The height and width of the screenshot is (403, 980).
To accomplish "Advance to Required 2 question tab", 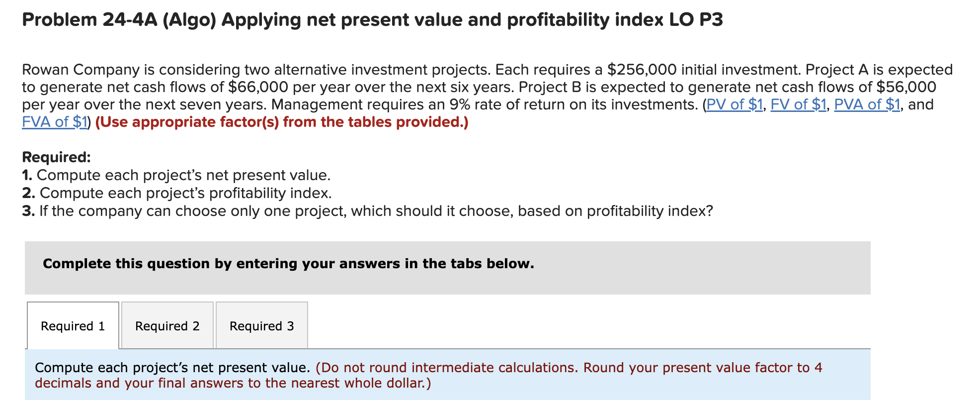I will 166,325.
